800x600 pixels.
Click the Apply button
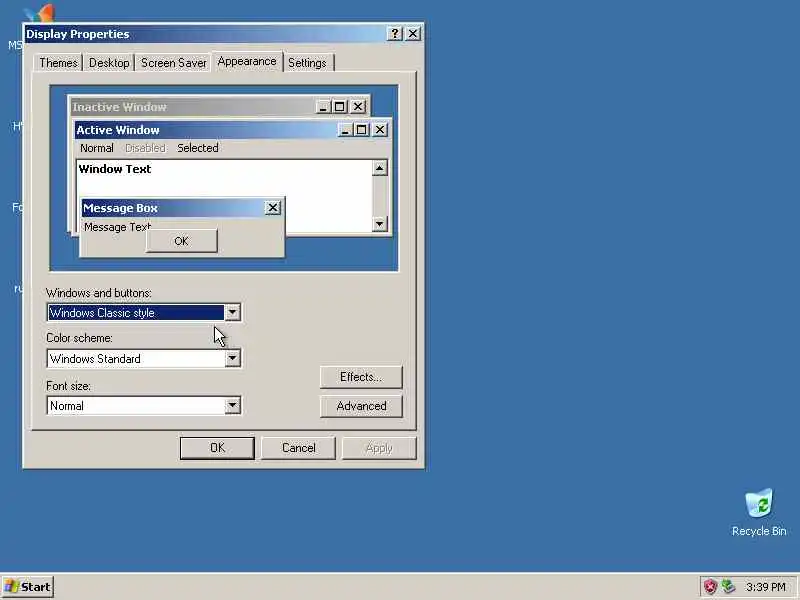click(379, 448)
